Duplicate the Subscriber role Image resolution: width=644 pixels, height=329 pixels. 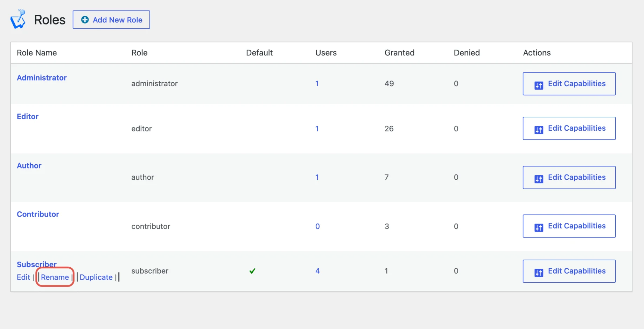pyautogui.click(x=96, y=277)
